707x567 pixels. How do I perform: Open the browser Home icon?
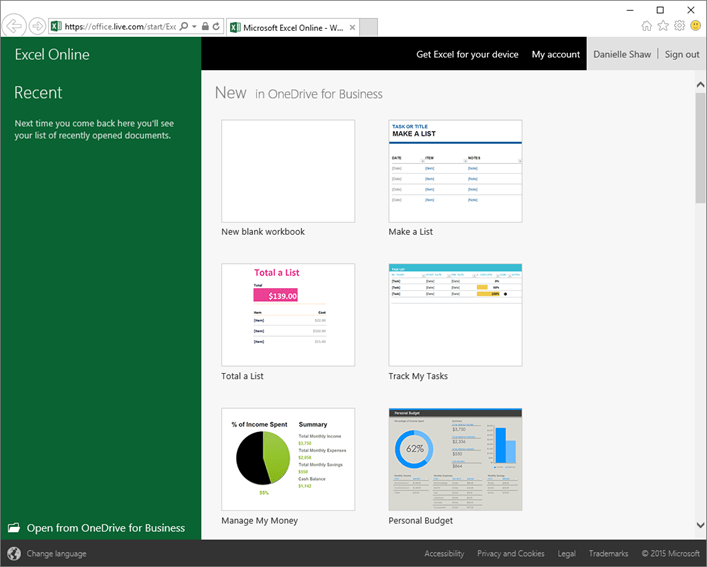(x=647, y=26)
